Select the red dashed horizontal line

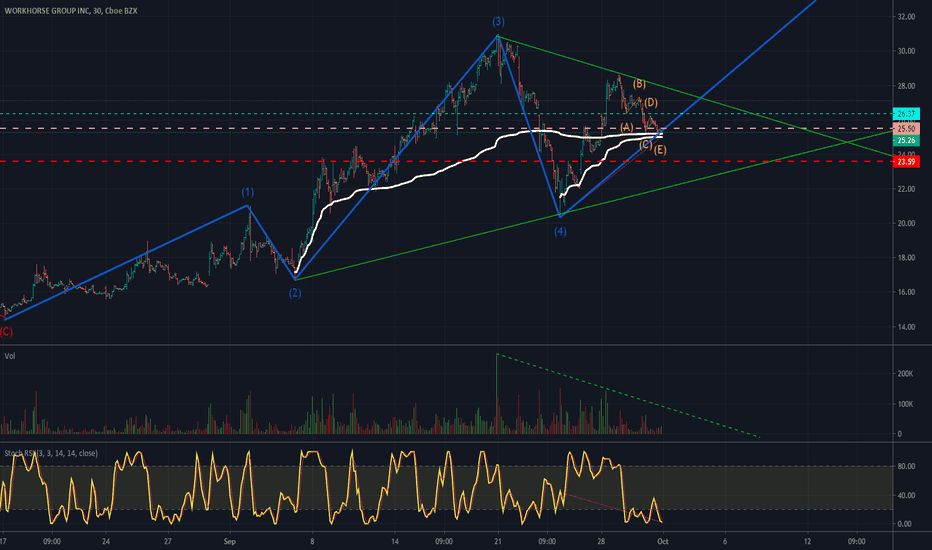[x=446, y=162]
